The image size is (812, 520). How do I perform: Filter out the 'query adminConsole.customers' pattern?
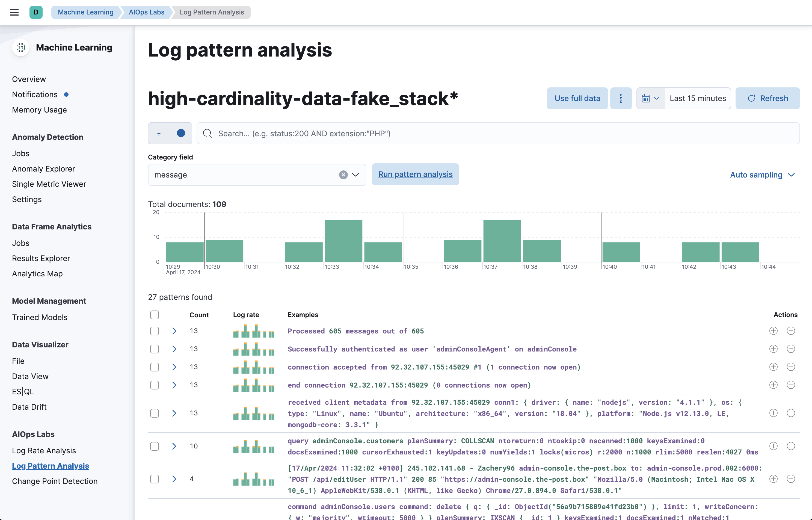coord(791,446)
